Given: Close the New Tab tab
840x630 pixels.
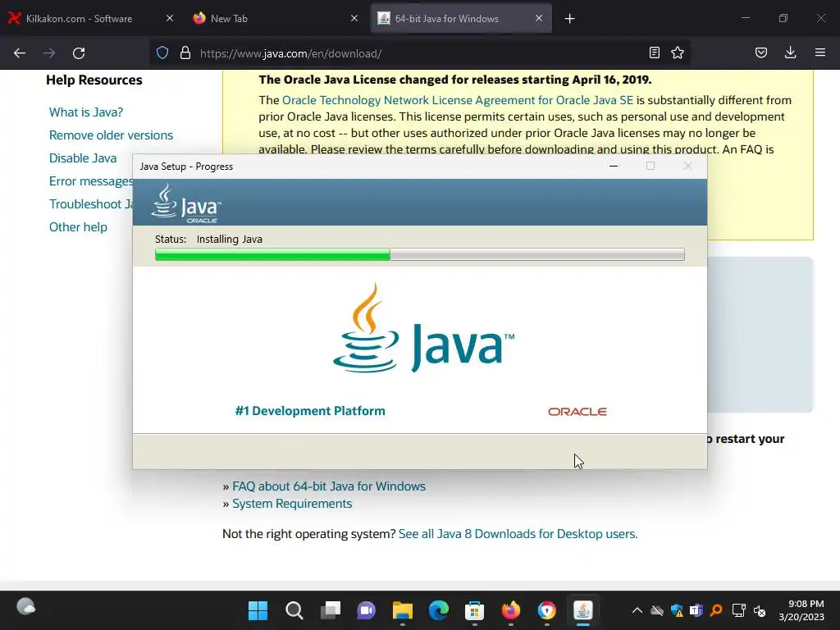Looking at the screenshot, I should point(354,18).
